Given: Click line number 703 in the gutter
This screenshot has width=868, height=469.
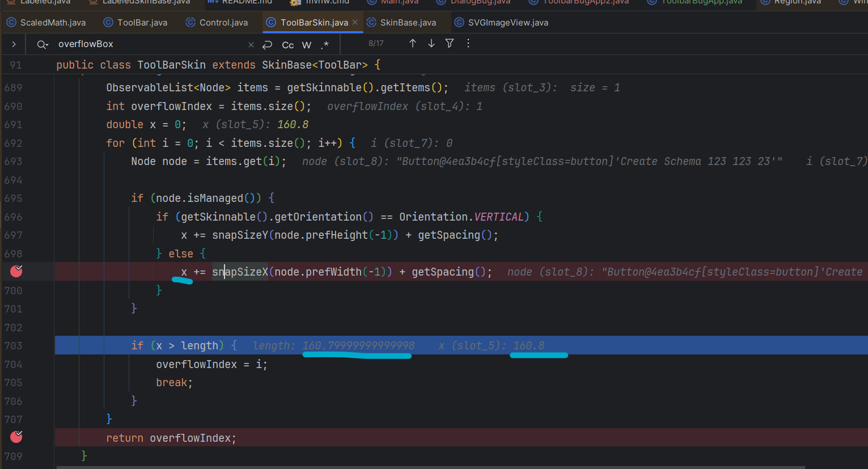Looking at the screenshot, I should [14, 346].
